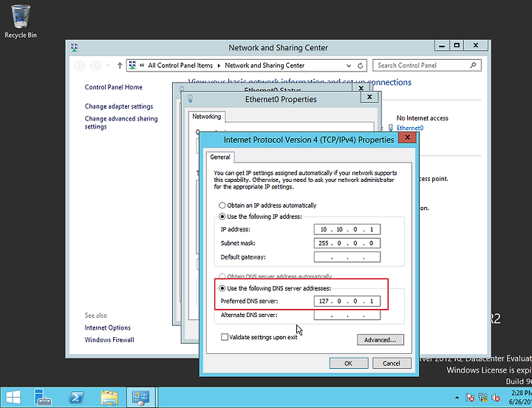The width and height of the screenshot is (532, 408).
Task: Open the Recycle Bin desktop icon
Action: [21, 21]
